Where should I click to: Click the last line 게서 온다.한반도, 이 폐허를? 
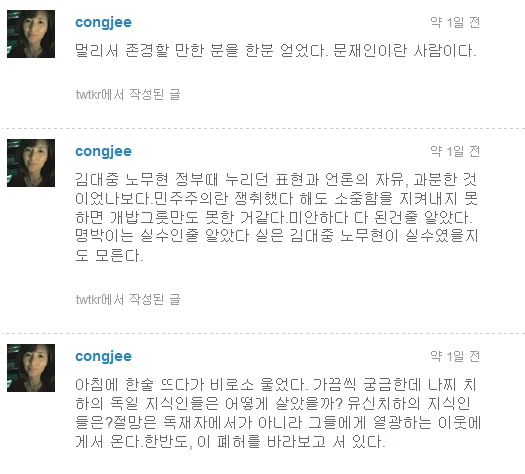[230, 442]
